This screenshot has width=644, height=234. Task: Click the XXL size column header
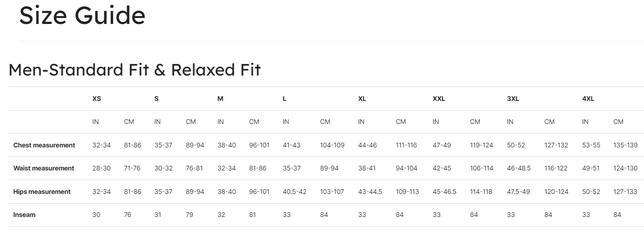tap(439, 99)
